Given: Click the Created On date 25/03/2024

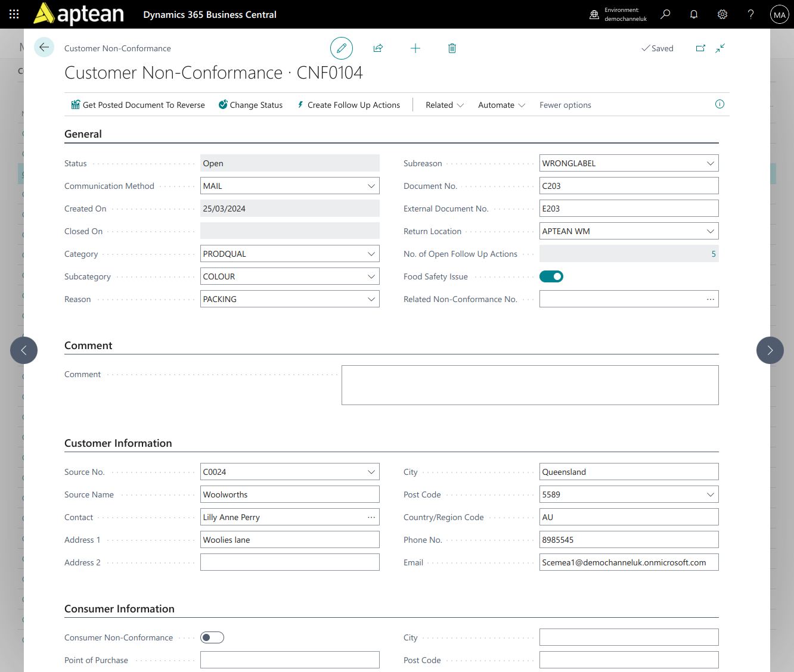Looking at the screenshot, I should point(290,209).
